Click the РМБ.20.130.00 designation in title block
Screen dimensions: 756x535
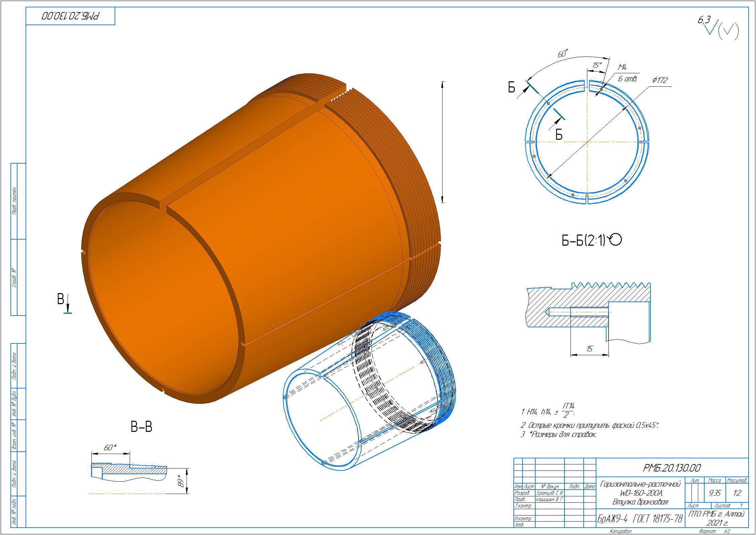(672, 468)
